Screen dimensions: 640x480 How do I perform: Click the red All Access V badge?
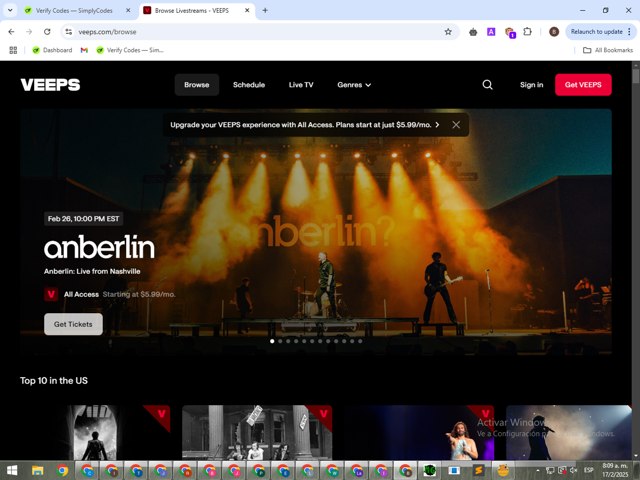51,294
